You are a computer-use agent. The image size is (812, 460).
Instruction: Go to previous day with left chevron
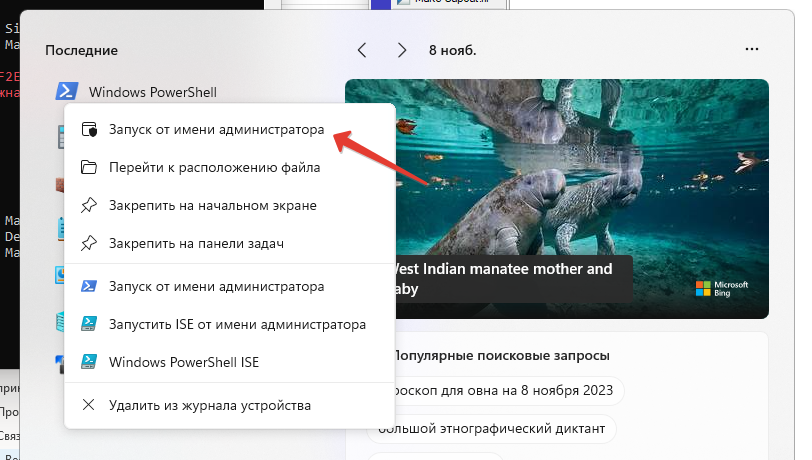[362, 50]
